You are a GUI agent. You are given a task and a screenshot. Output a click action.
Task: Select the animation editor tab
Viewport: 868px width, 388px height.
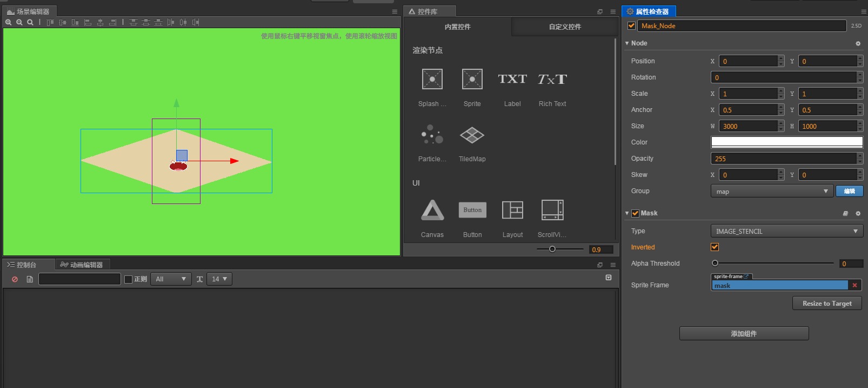click(x=82, y=265)
